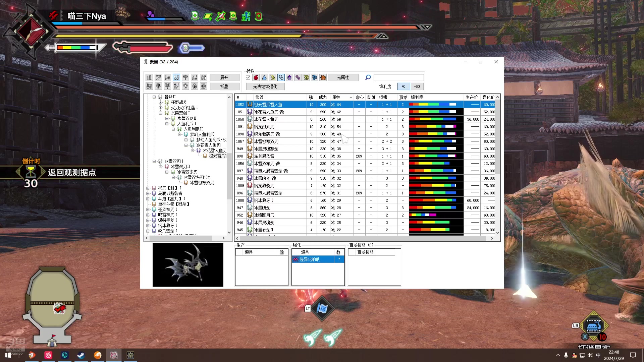
Task: Select the Gunlance weapon type icon
Action: point(150,86)
